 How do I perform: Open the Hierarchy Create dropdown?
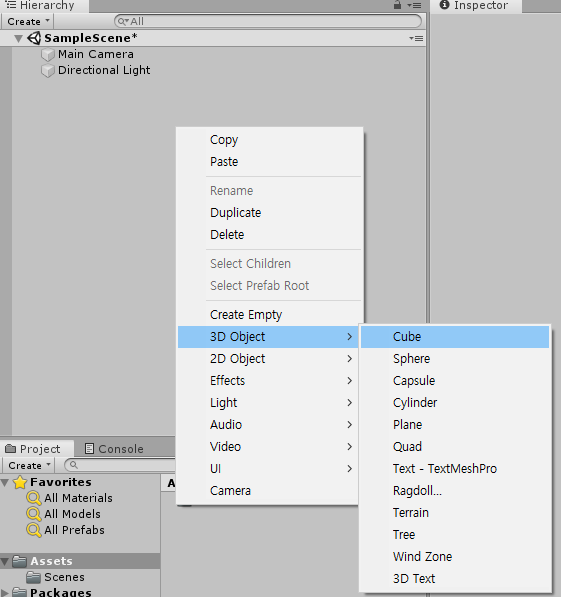click(27, 21)
